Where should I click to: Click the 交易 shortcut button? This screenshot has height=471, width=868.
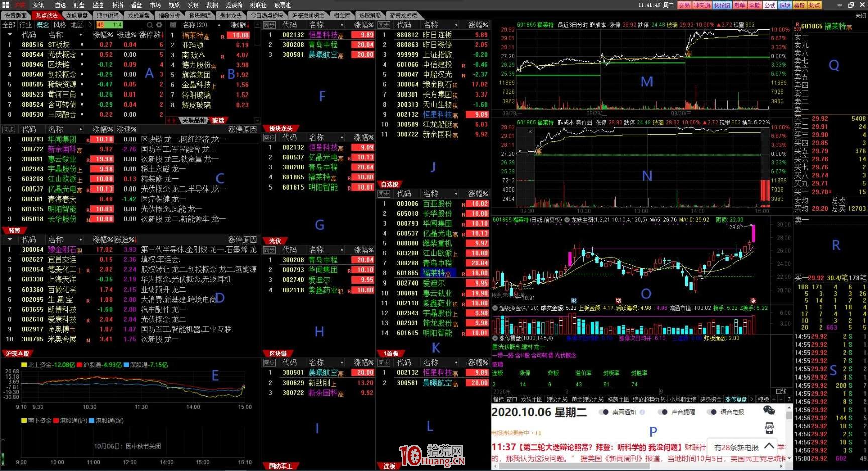click(x=684, y=5)
